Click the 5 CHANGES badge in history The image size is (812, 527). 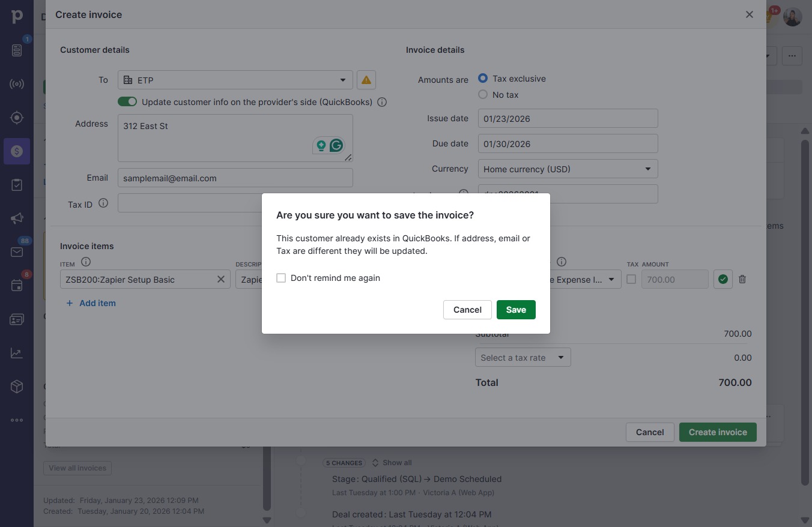pos(344,463)
